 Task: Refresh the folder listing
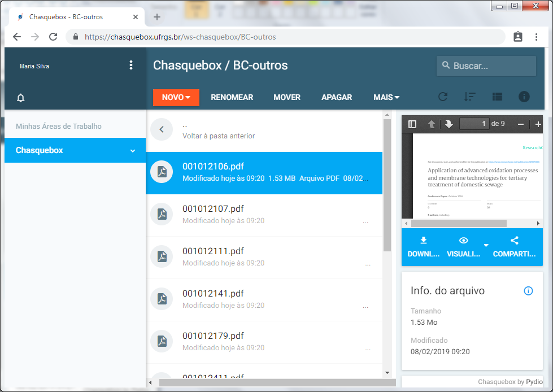click(x=443, y=97)
